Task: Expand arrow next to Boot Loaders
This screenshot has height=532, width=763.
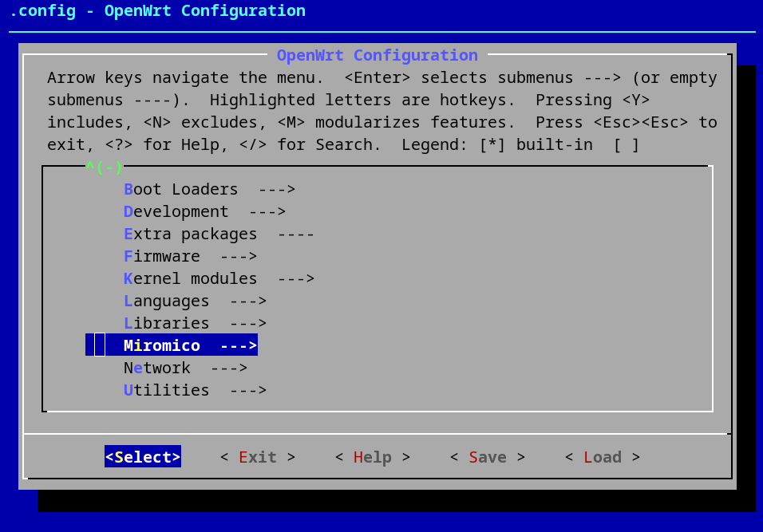Action: click(x=277, y=189)
